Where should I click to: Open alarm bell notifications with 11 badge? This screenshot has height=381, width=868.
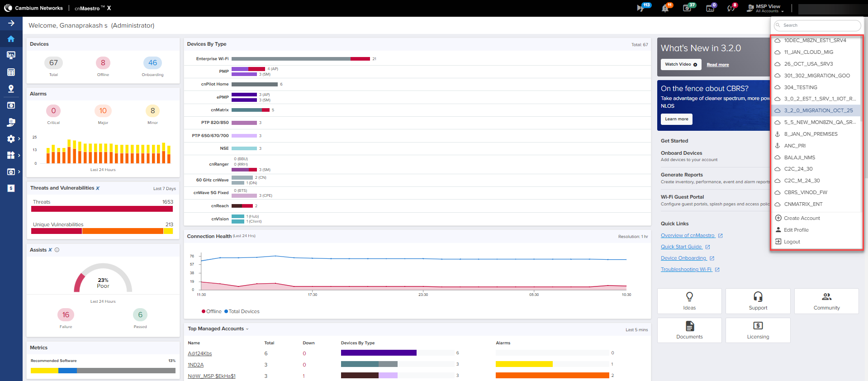(x=665, y=8)
